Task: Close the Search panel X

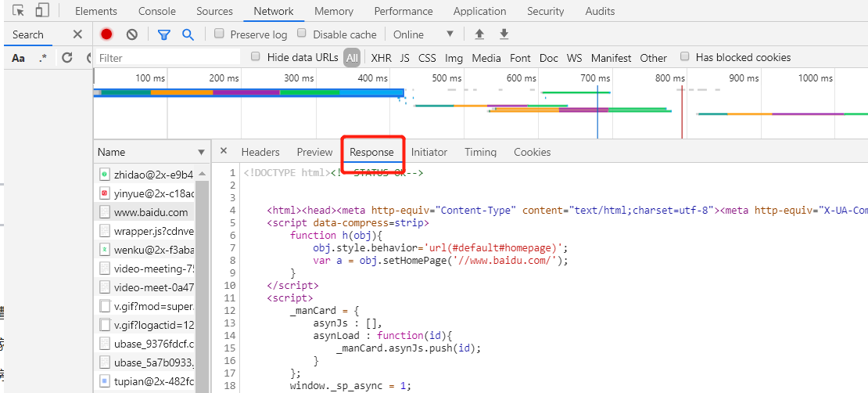Action: [x=77, y=34]
